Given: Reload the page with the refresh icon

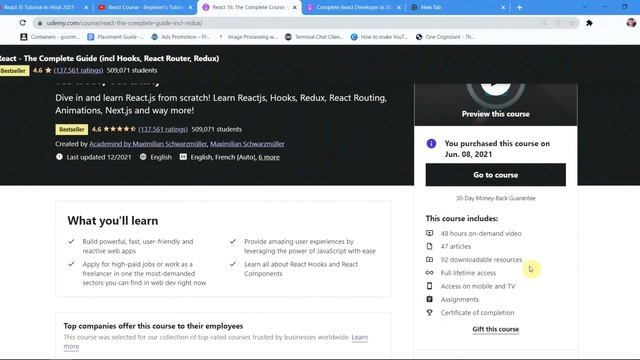Looking at the screenshot, I should [22, 23].
